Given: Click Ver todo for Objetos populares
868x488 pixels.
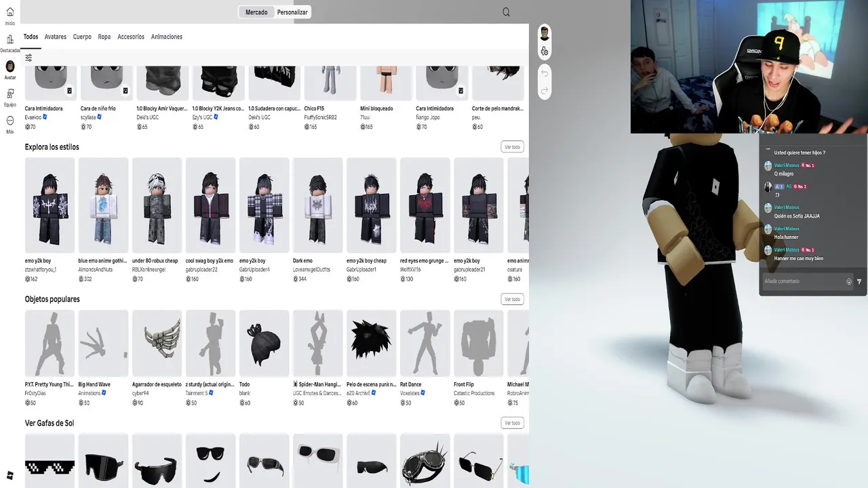Looking at the screenshot, I should [x=512, y=299].
